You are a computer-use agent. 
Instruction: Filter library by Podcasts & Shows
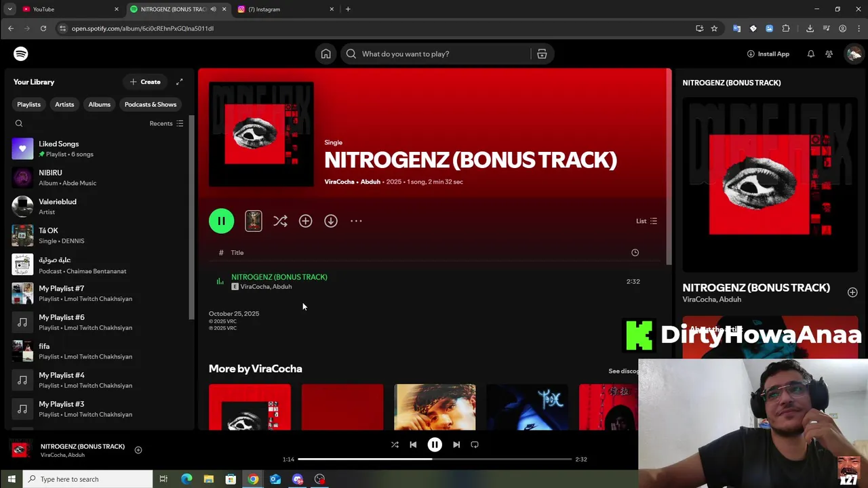tap(151, 104)
